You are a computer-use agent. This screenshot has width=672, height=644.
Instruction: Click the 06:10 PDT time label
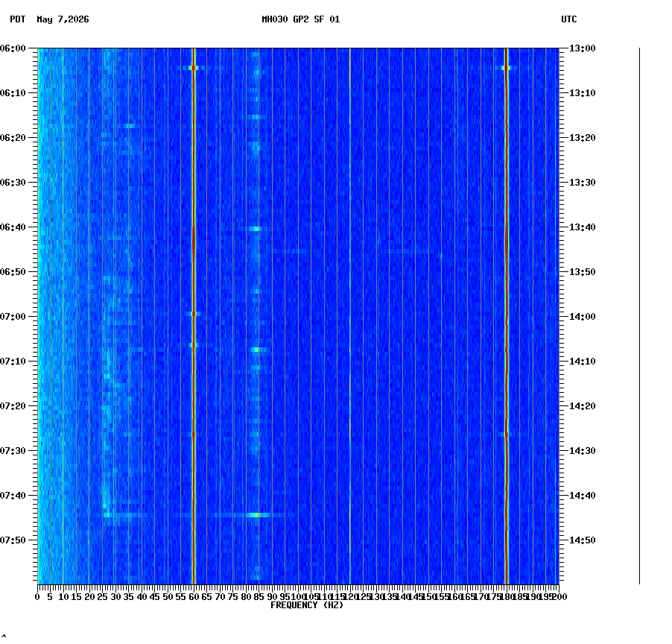tap(13, 93)
